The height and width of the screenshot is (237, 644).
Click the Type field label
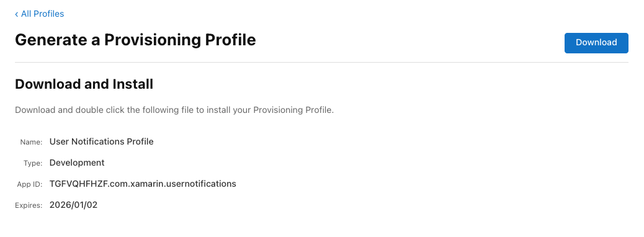click(x=33, y=163)
